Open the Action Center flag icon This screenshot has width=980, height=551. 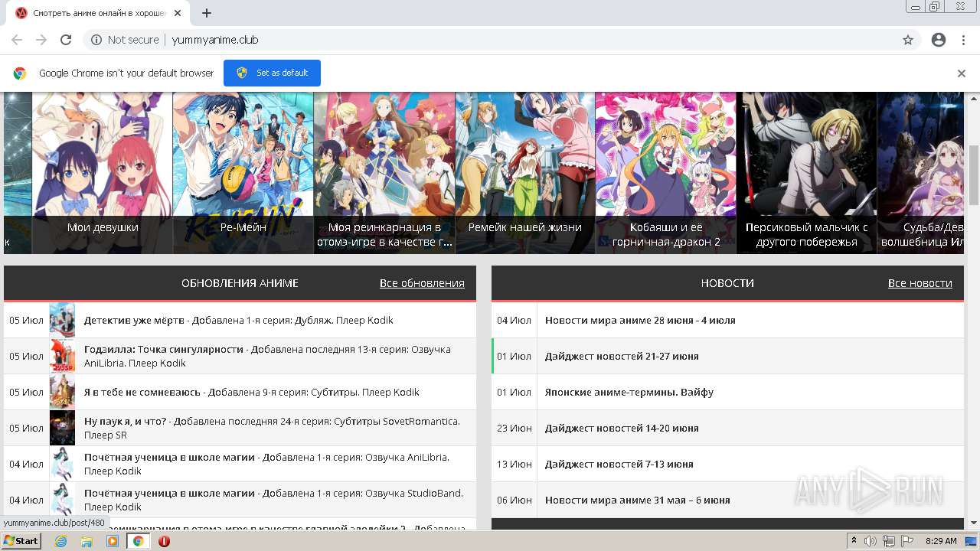(907, 541)
